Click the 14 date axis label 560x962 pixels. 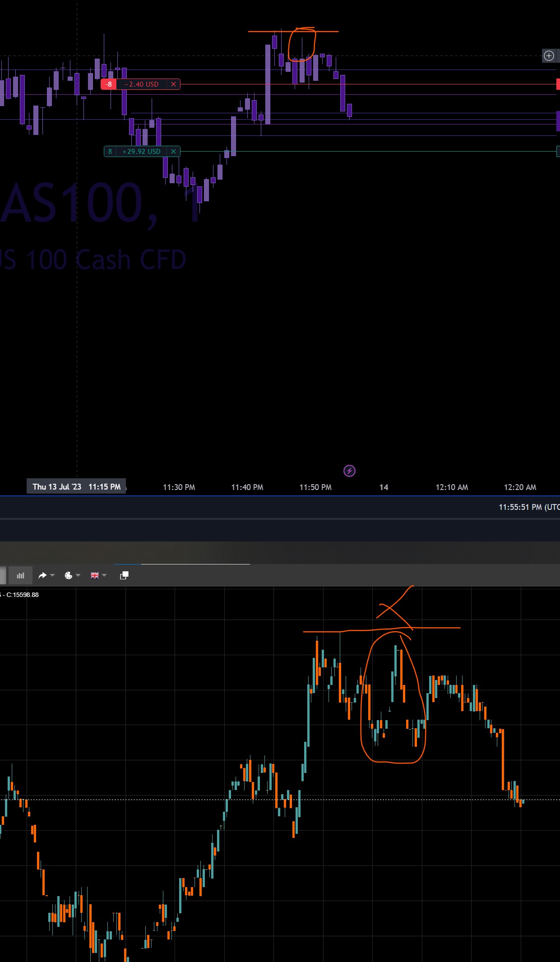(384, 487)
